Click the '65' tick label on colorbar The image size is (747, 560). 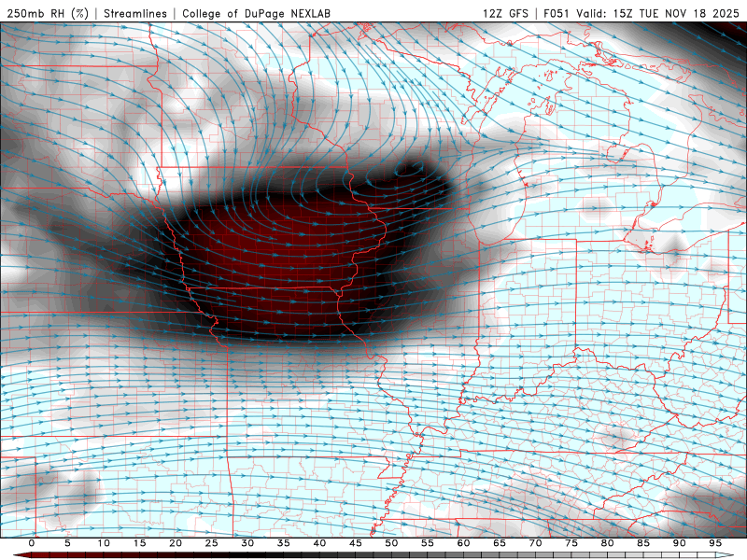[500, 543]
